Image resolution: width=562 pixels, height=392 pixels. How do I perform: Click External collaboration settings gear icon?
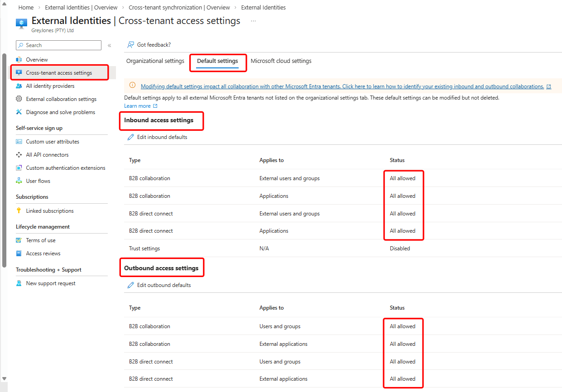click(x=19, y=99)
